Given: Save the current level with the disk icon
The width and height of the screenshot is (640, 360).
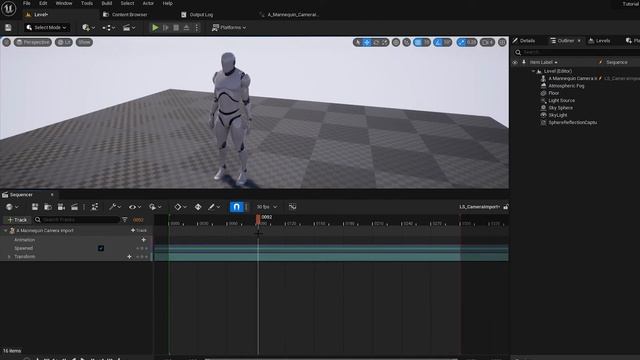Looking at the screenshot, I should point(8,28).
